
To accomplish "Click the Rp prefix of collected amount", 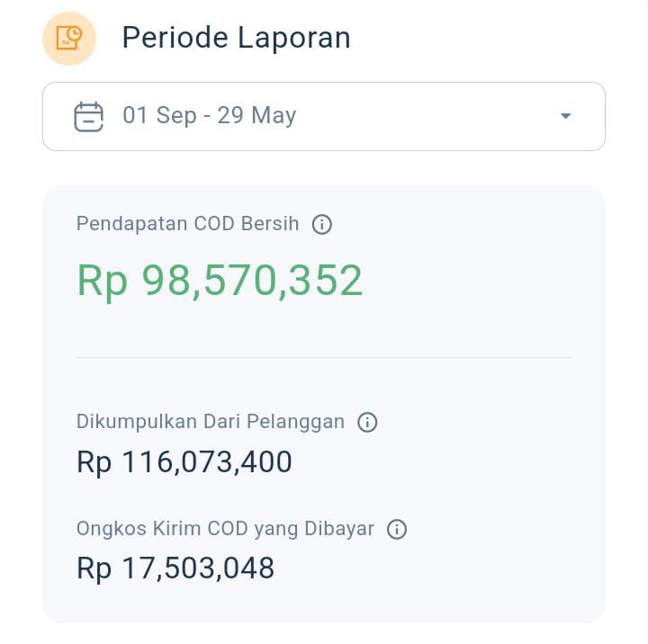I will tap(94, 463).
